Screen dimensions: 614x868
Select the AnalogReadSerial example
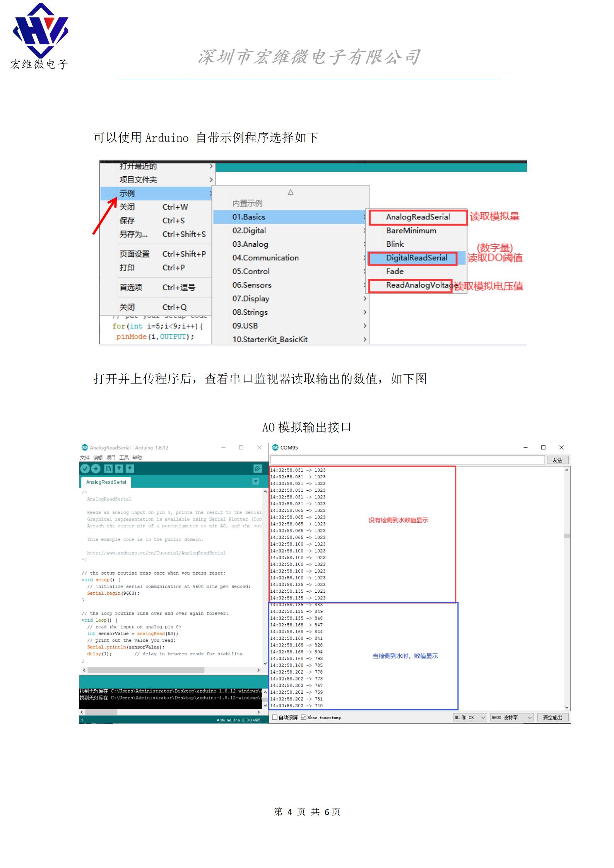418,217
